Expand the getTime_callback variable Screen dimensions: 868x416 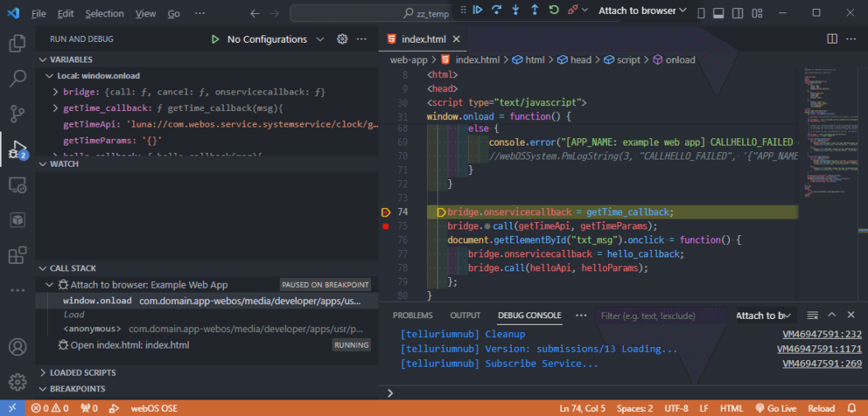click(55, 108)
